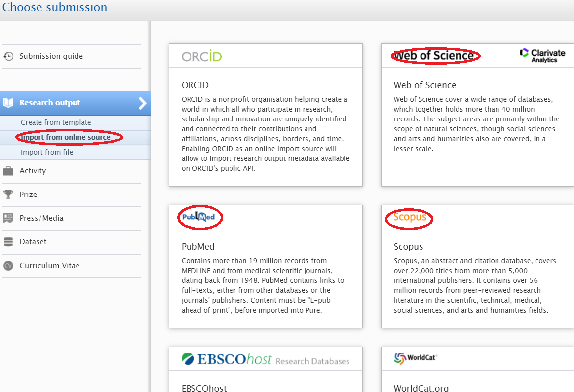Click the WorldCat logo
This screenshot has width=574, height=392.
tap(416, 358)
